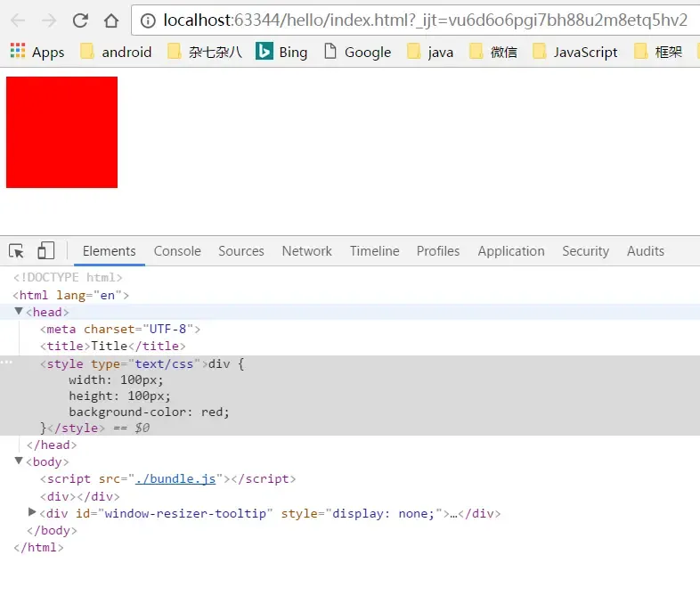The height and width of the screenshot is (612, 700).
Task: Select the html lang="en" node
Action: 71,295
